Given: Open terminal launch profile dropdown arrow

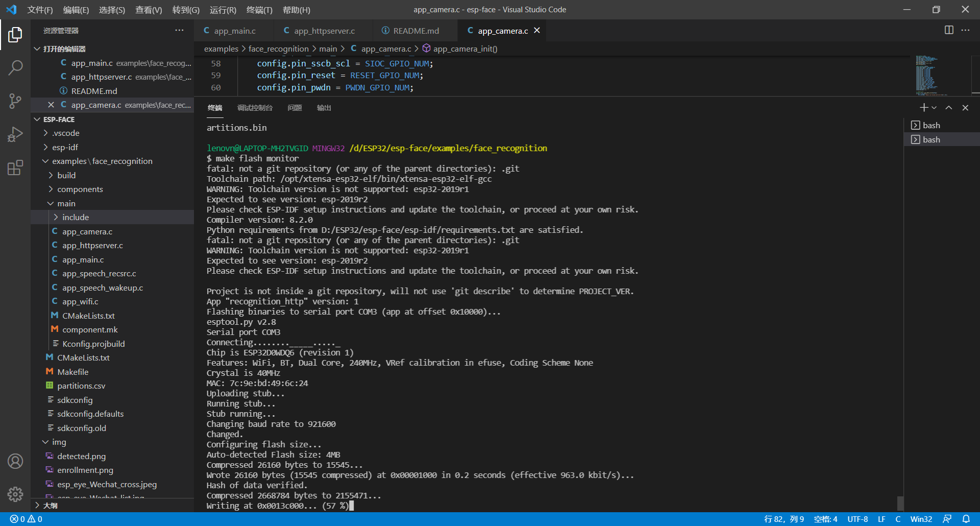Looking at the screenshot, I should click(x=934, y=108).
